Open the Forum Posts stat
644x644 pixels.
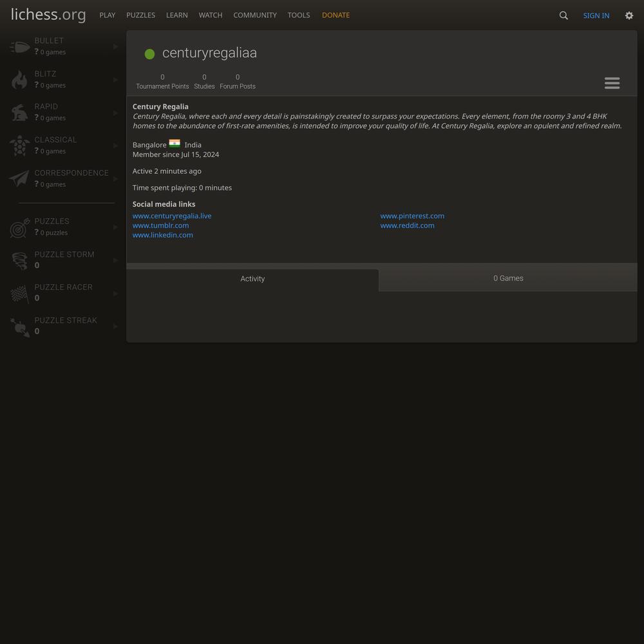238,82
